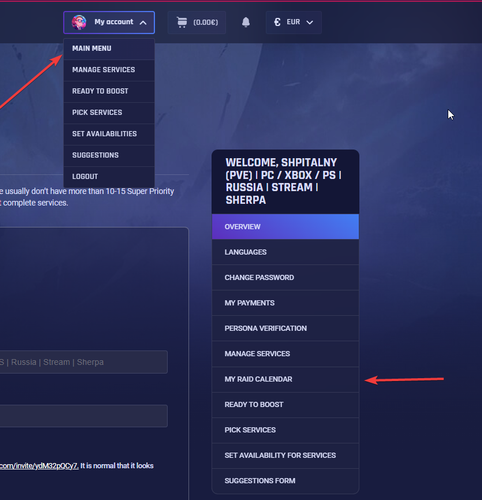This screenshot has height=500, width=482.
Task: Choose Ready to Boost in dropdown menu
Action: click(x=109, y=91)
